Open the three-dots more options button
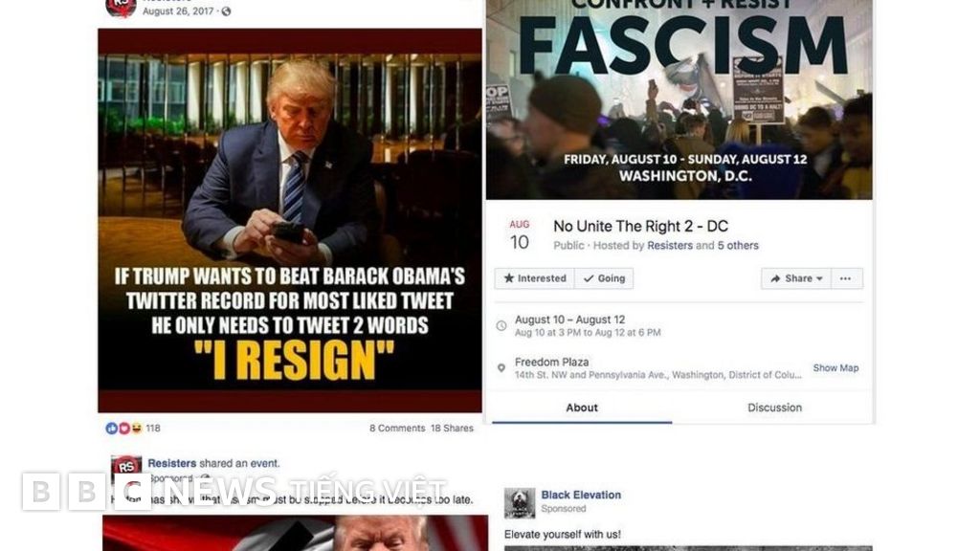The height and width of the screenshot is (551, 980). pyautogui.click(x=846, y=278)
